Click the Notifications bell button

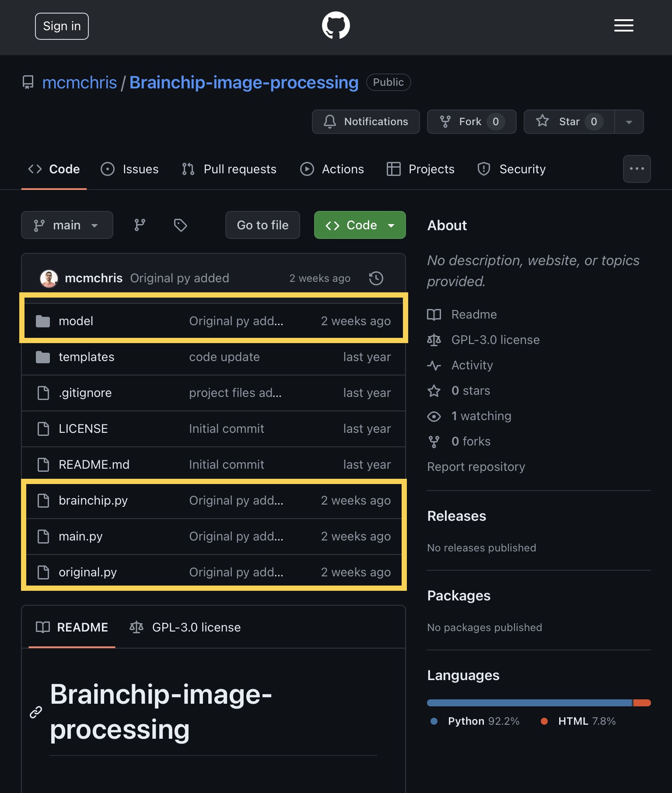pos(366,122)
